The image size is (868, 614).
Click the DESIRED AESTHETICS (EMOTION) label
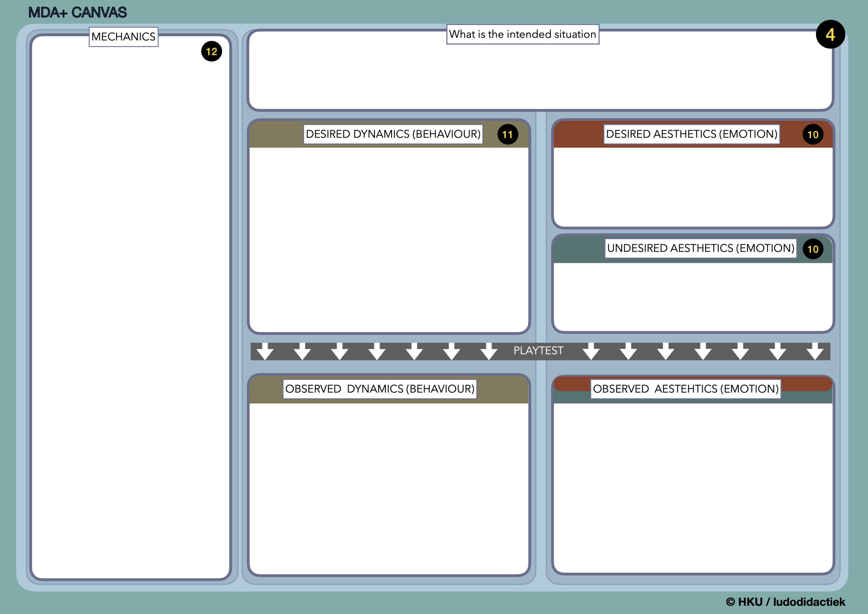(x=691, y=134)
